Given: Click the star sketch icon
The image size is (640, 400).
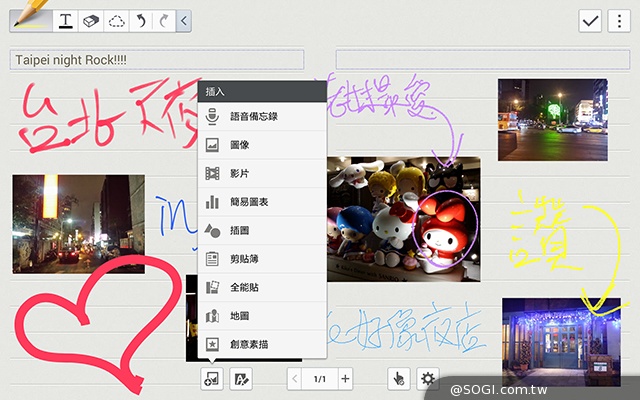Looking at the screenshot, I should click(x=212, y=344).
